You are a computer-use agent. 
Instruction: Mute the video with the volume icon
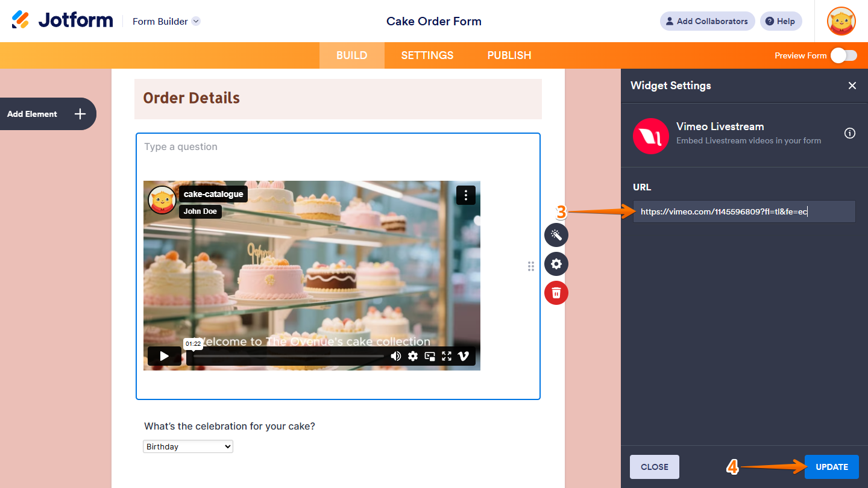point(395,356)
